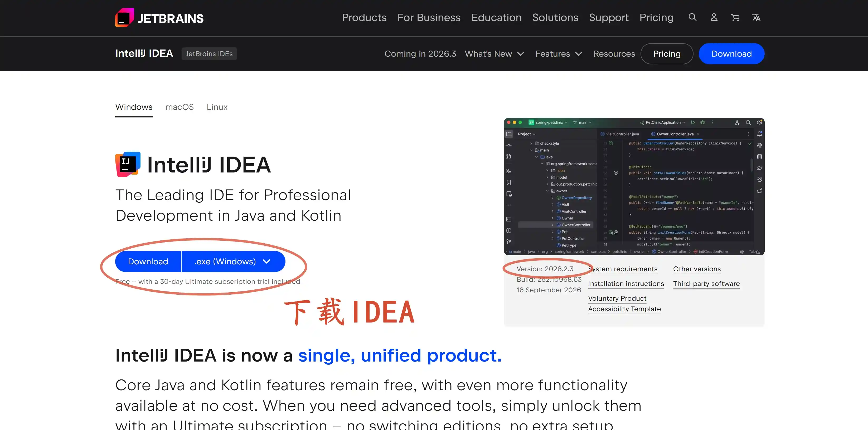The width and height of the screenshot is (868, 430).
Task: Click the main blue Download button
Action: [148, 262]
